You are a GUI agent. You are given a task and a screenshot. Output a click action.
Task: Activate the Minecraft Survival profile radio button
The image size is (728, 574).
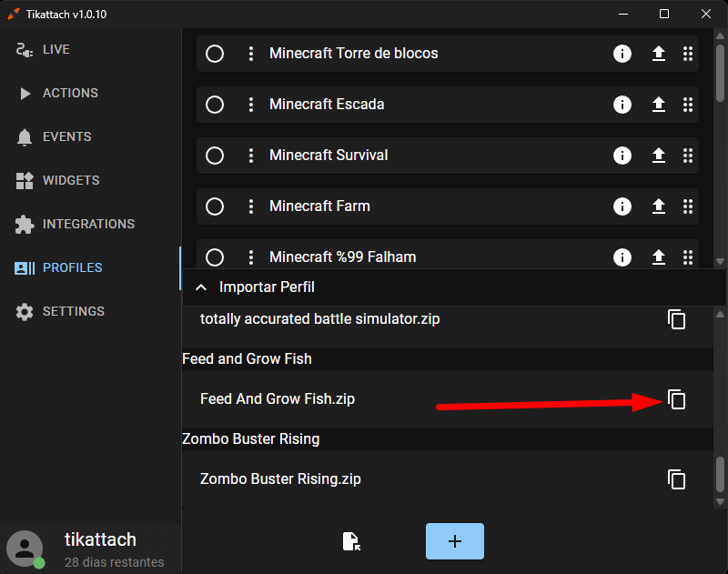(x=215, y=156)
